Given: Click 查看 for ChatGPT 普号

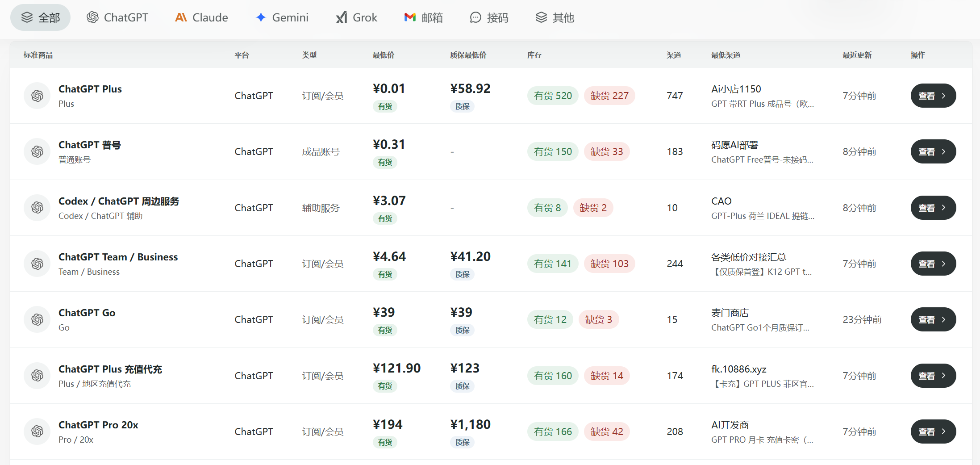Looking at the screenshot, I should pos(933,151).
